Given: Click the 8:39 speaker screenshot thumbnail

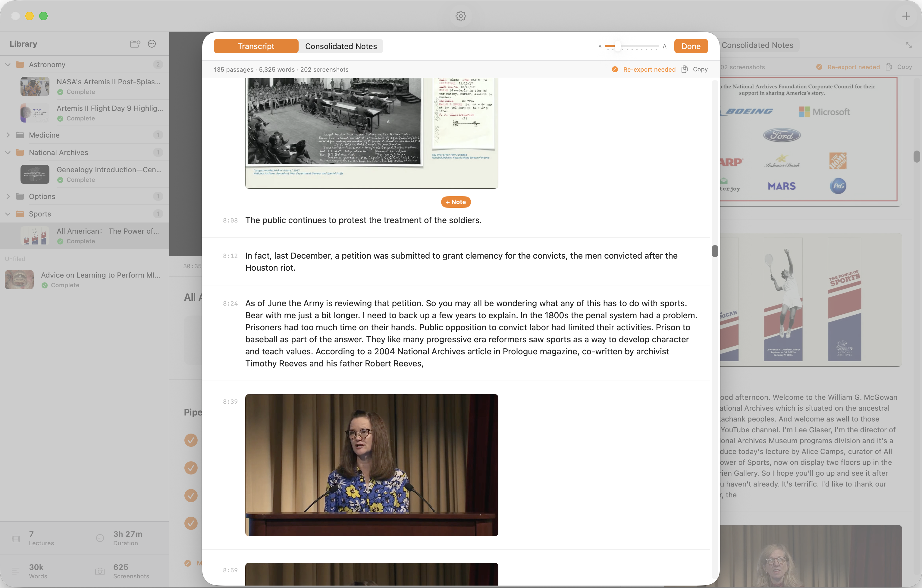Looking at the screenshot, I should point(372,465).
